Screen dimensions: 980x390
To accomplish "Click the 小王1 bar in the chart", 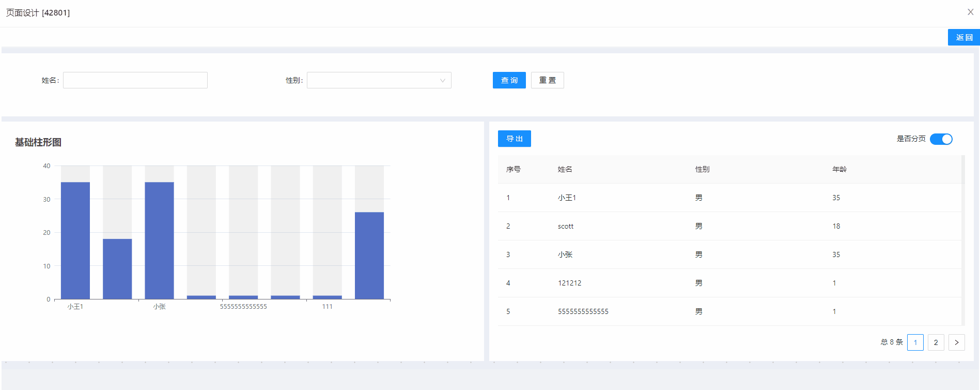I will point(75,241).
